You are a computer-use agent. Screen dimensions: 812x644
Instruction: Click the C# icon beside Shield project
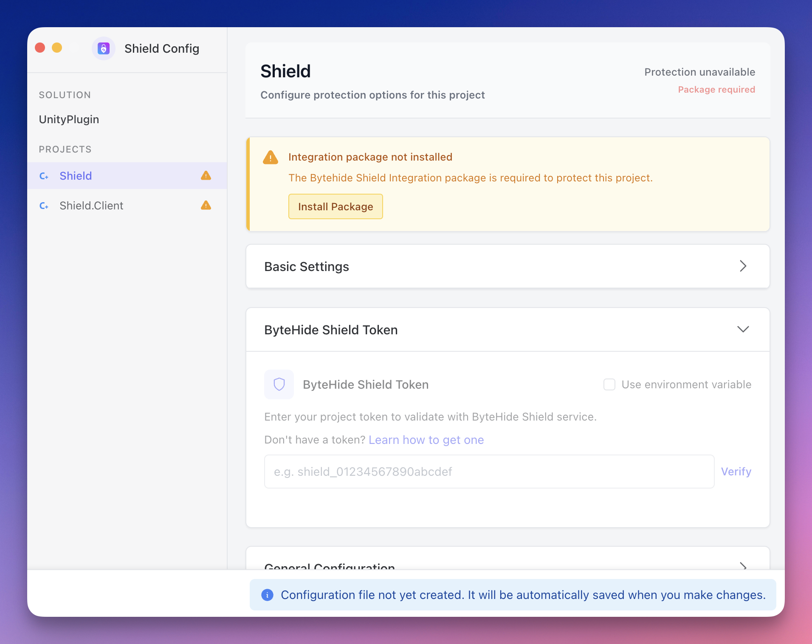tap(45, 176)
